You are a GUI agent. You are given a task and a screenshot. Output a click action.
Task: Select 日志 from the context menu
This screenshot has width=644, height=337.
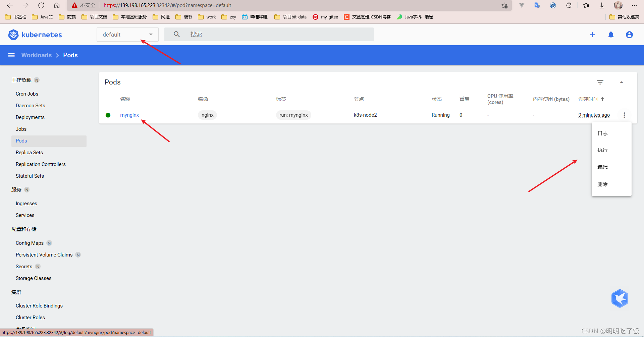point(611,133)
